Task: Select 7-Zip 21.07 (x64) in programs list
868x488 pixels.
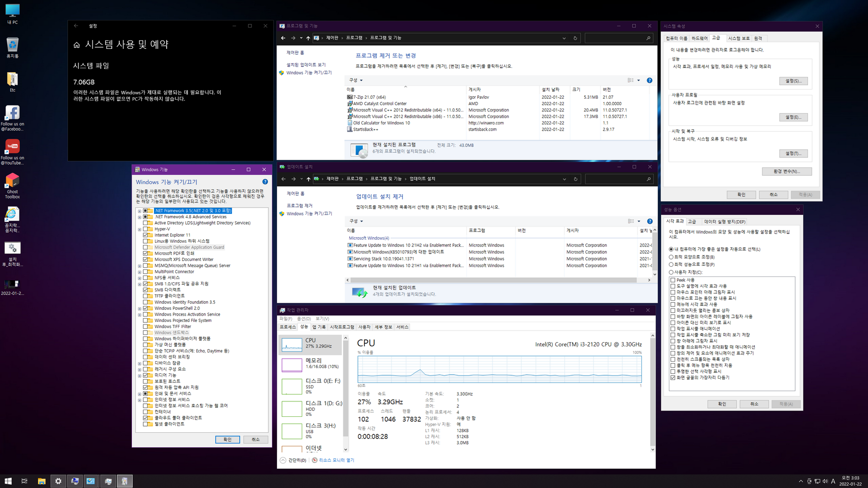Action: (x=369, y=97)
